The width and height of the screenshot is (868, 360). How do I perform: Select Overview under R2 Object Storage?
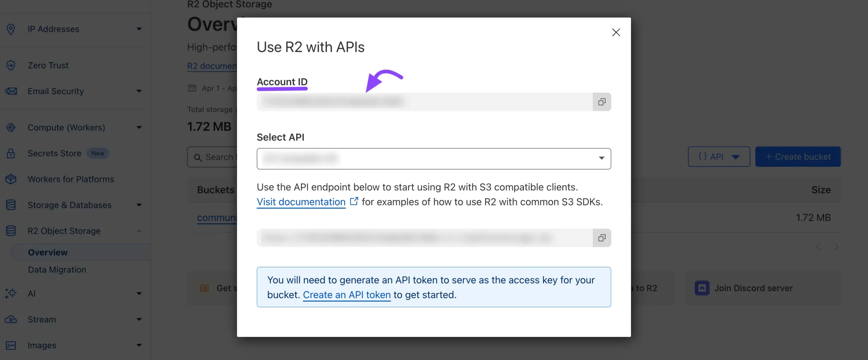(x=48, y=253)
